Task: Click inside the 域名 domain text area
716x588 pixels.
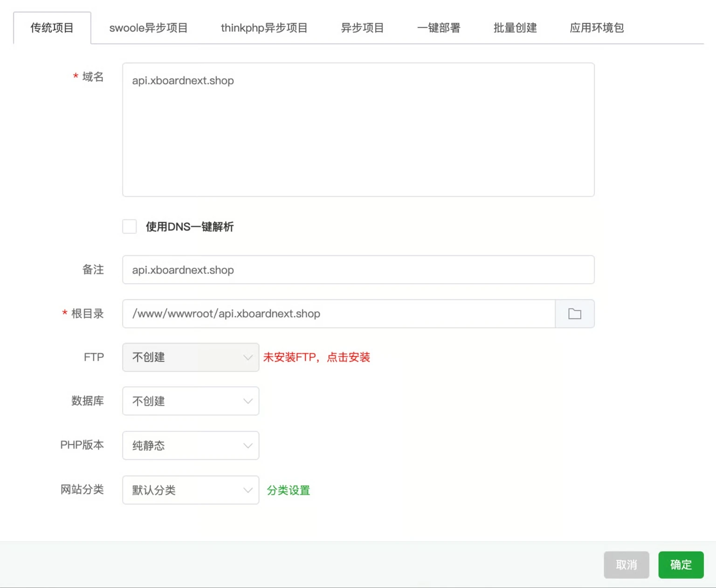Action: click(x=358, y=129)
